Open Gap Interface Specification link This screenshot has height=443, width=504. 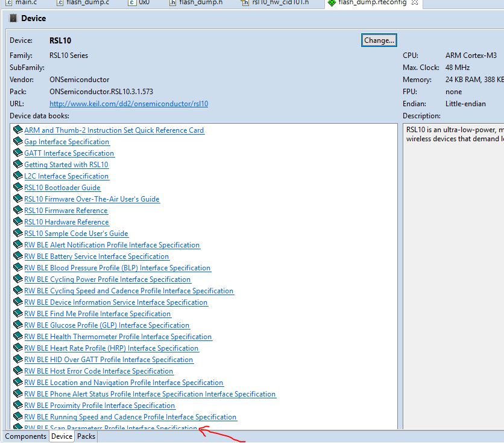point(66,142)
